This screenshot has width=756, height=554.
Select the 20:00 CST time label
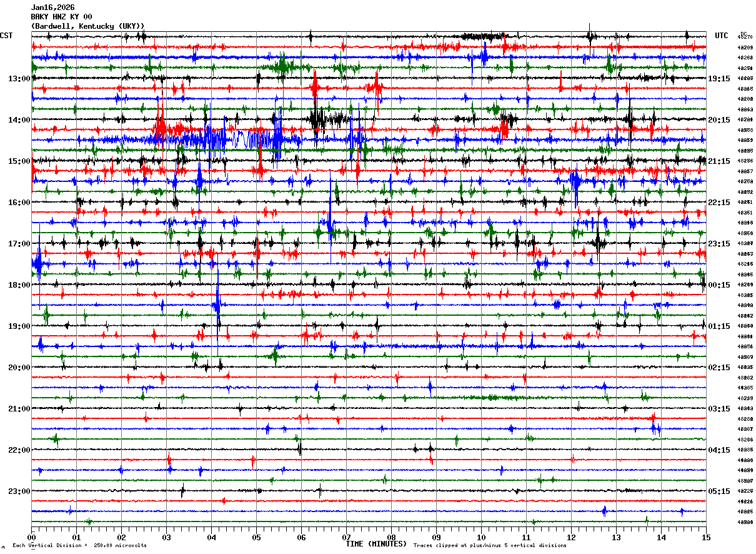coord(19,368)
